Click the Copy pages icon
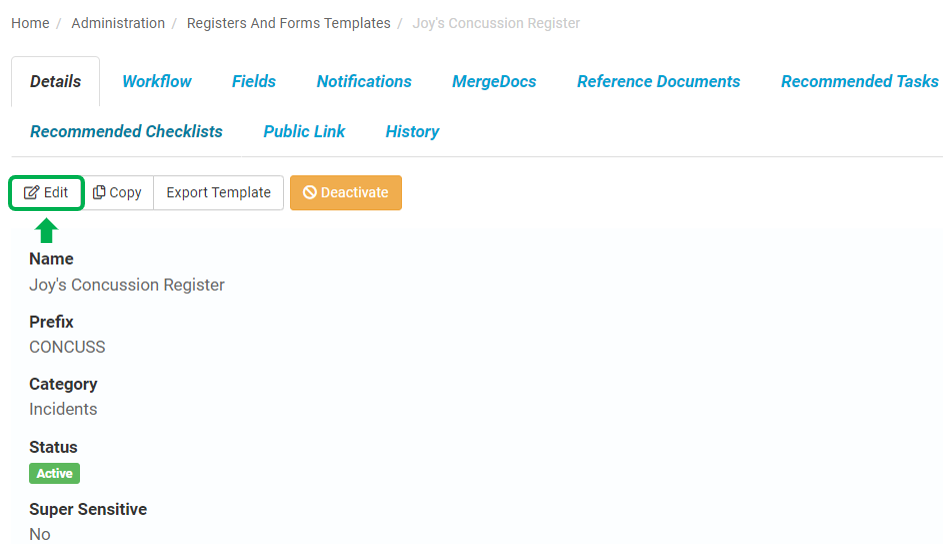Viewport: 943px width, 549px height. click(x=99, y=192)
